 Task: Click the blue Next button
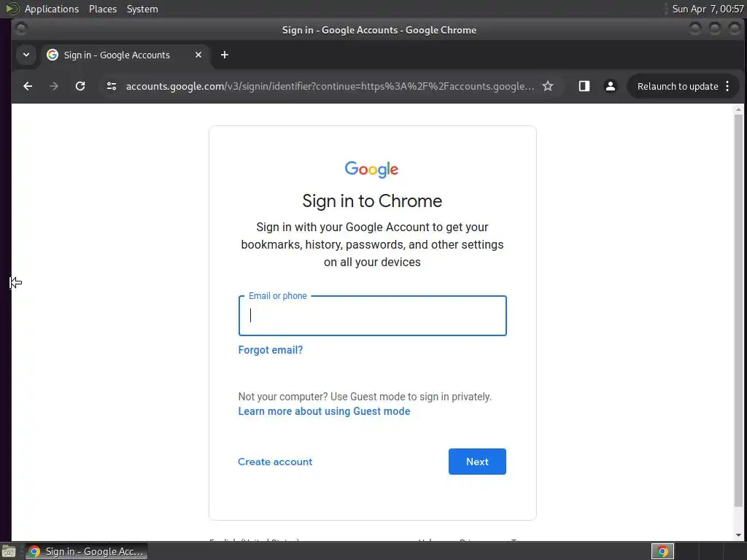click(477, 462)
